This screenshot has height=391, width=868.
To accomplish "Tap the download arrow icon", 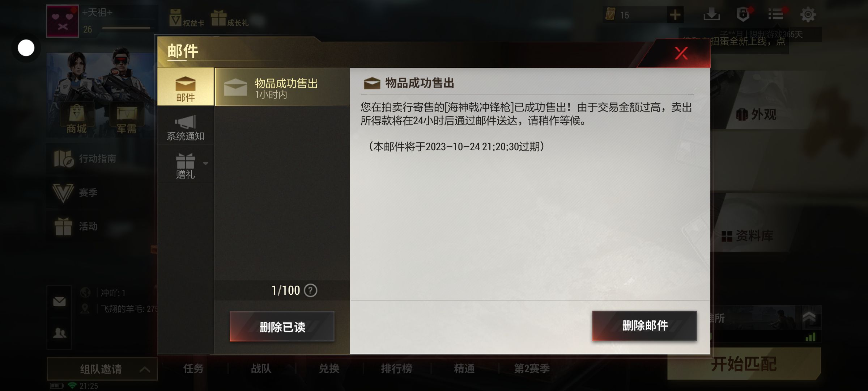I will 711,14.
